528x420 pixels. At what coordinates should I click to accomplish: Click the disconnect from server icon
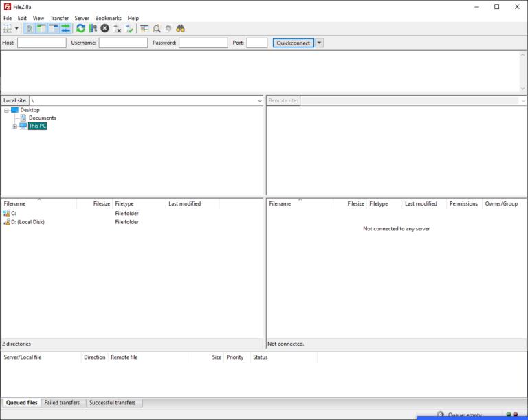(117, 28)
